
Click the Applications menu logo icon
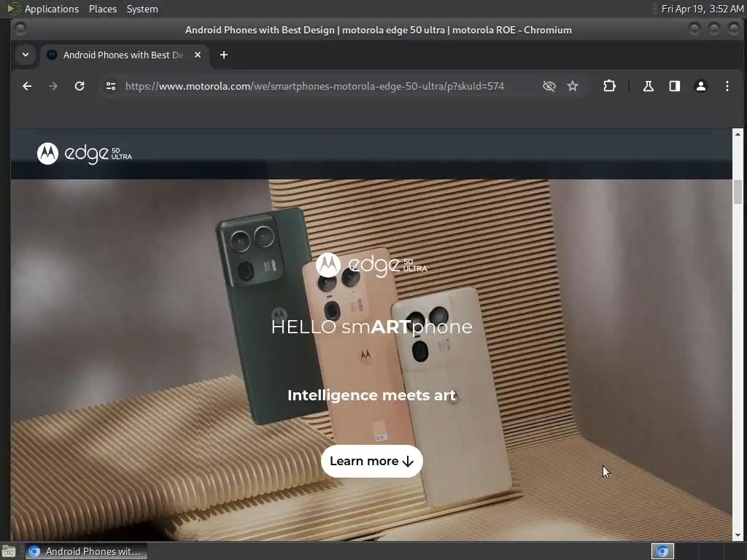tap(14, 9)
